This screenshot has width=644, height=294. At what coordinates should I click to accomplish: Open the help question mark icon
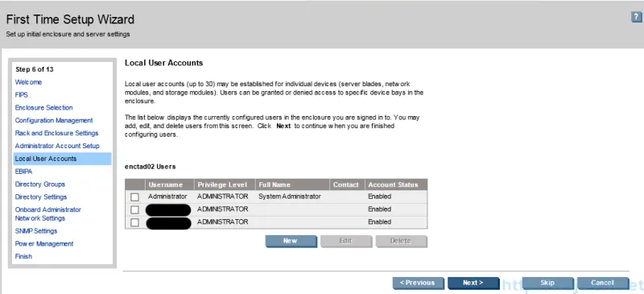(636, 17)
